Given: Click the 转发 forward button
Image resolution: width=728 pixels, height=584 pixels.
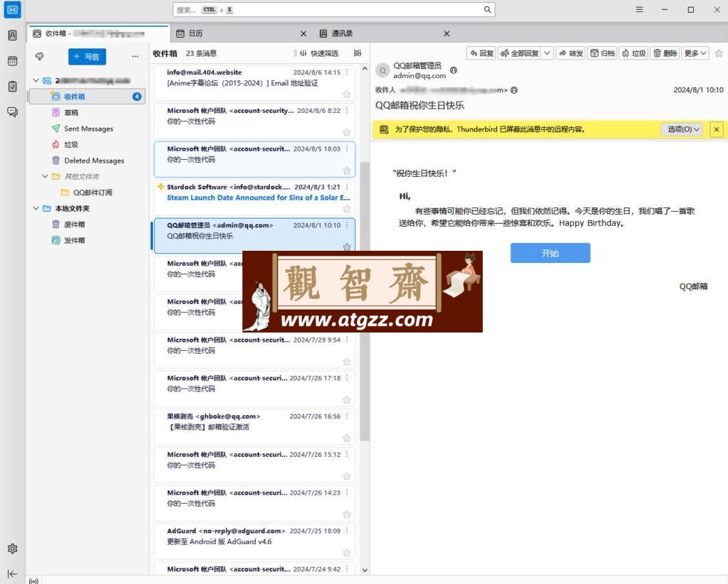Looking at the screenshot, I should [571, 53].
